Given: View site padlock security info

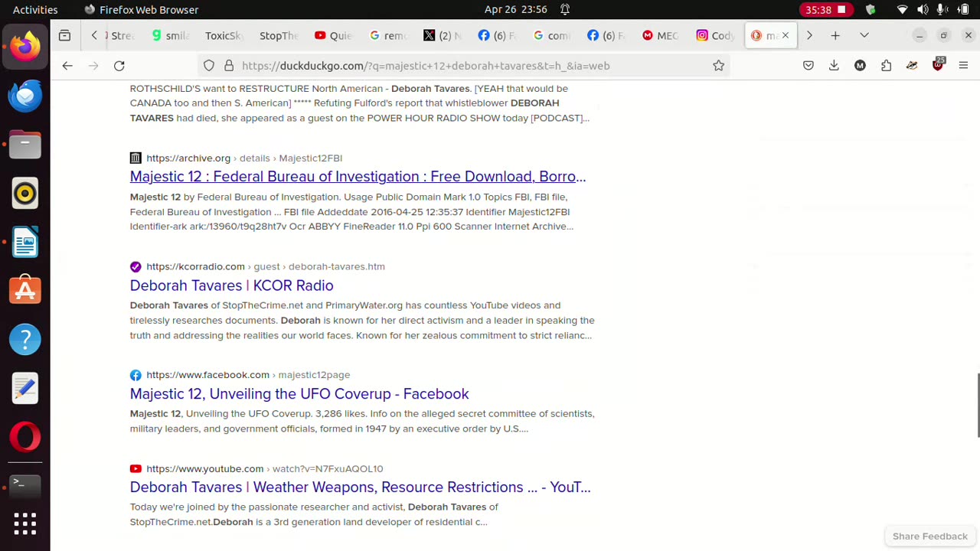Looking at the screenshot, I should [x=229, y=66].
